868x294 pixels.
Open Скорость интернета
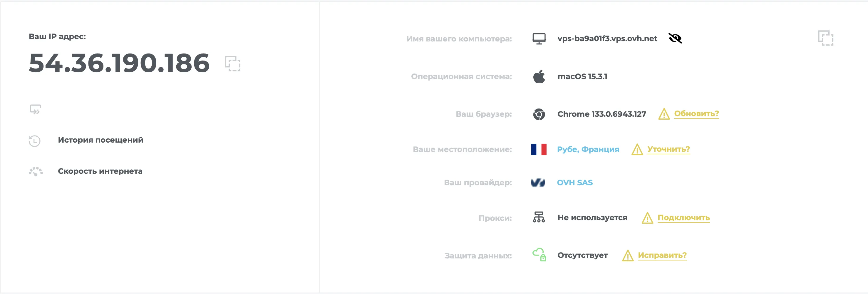click(100, 171)
